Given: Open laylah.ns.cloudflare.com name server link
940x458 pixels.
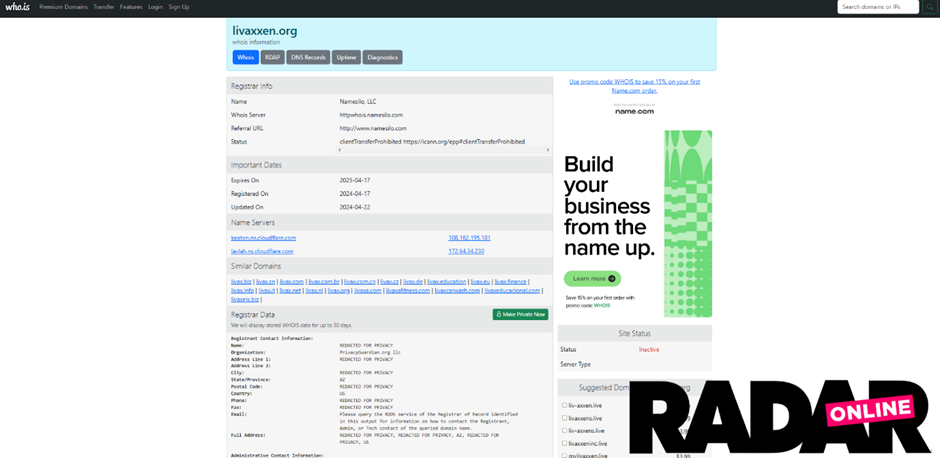Looking at the screenshot, I should 262,251.
